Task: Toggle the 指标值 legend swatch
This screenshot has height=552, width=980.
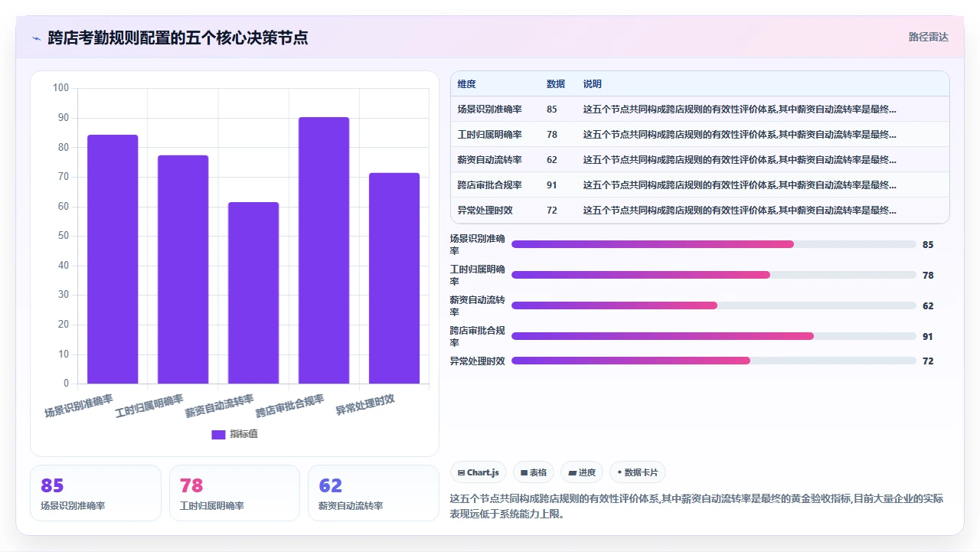Action: point(218,434)
